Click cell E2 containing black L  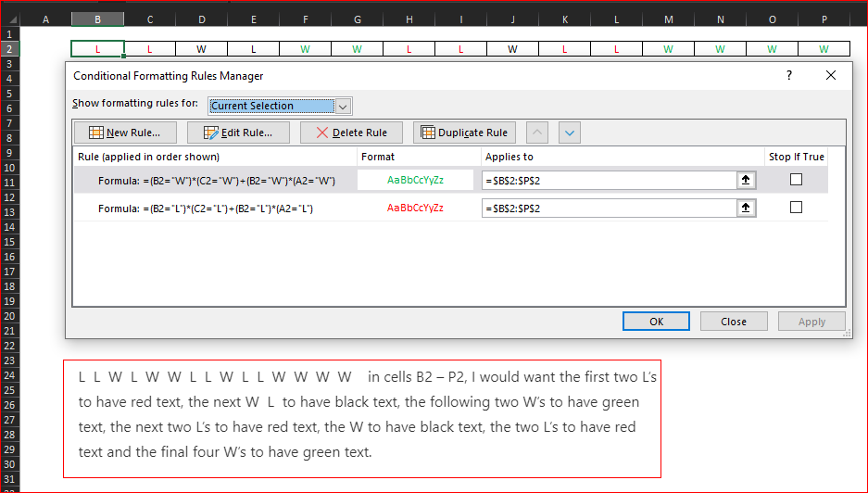tap(254, 49)
